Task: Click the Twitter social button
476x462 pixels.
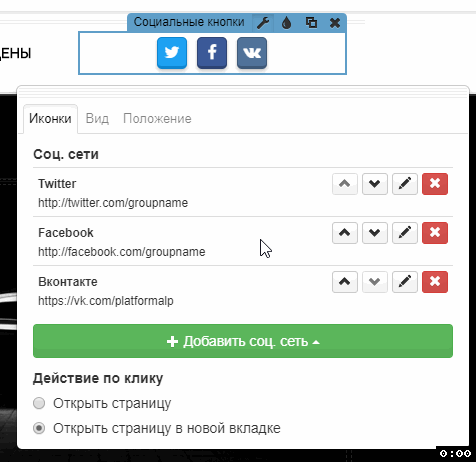Action: click(172, 53)
